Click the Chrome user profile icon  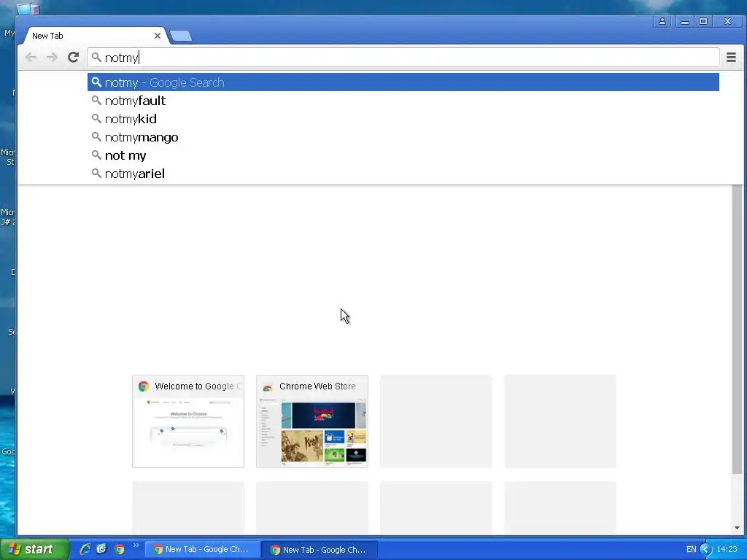pos(662,21)
